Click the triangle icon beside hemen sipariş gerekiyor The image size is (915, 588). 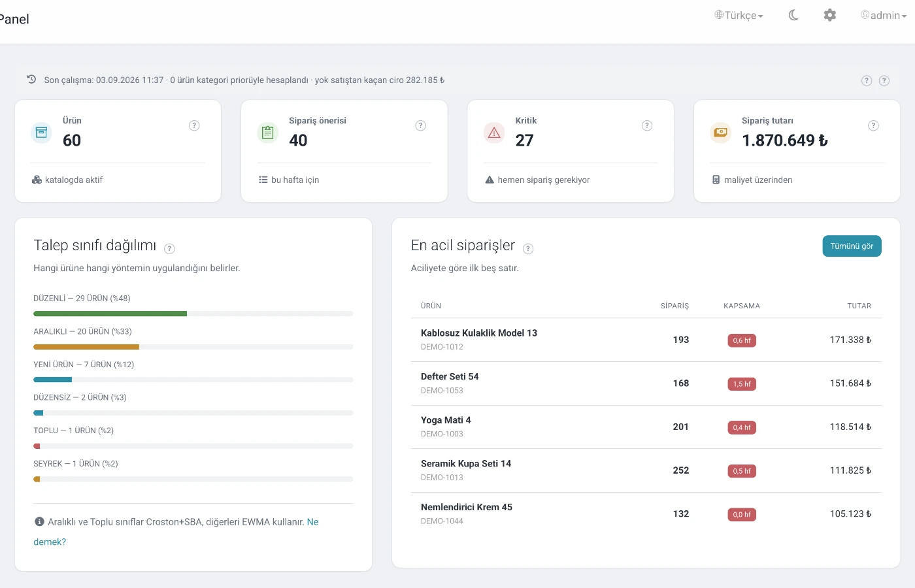[x=490, y=180]
